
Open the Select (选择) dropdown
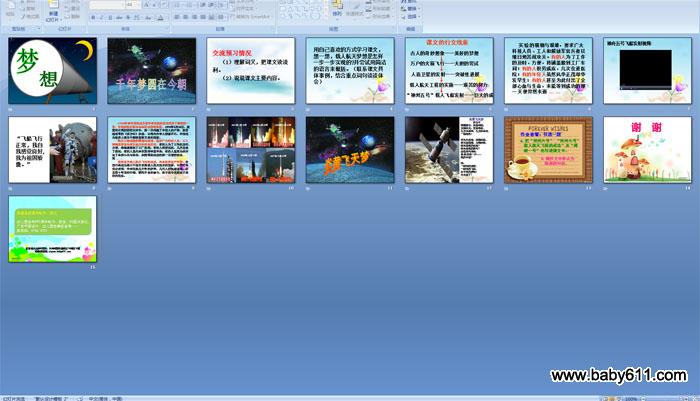[x=409, y=17]
